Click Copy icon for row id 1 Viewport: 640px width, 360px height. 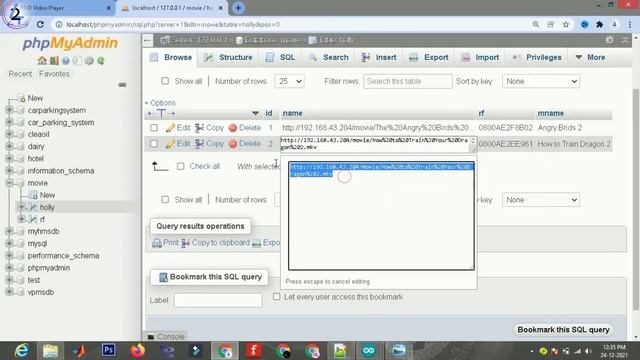(x=209, y=128)
